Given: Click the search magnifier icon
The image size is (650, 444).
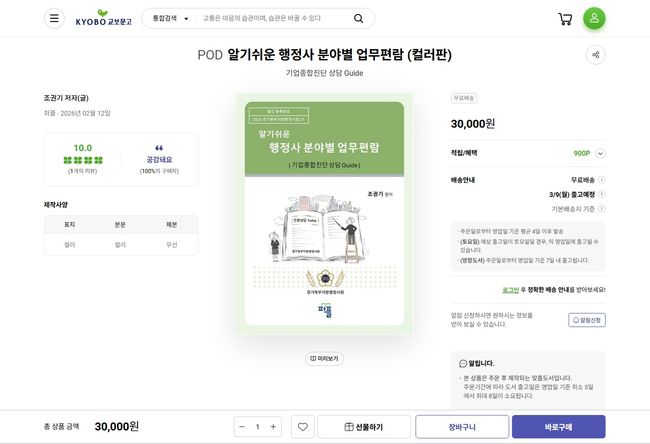Looking at the screenshot, I should point(359,18).
